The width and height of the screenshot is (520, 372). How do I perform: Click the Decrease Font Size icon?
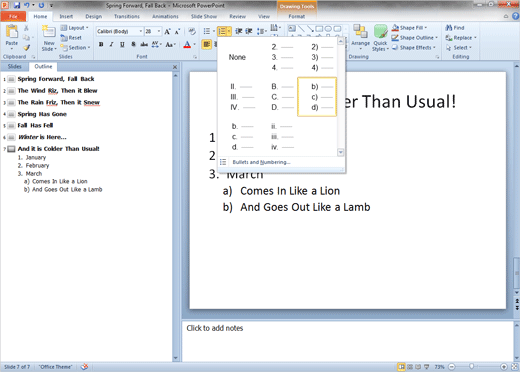(x=178, y=31)
